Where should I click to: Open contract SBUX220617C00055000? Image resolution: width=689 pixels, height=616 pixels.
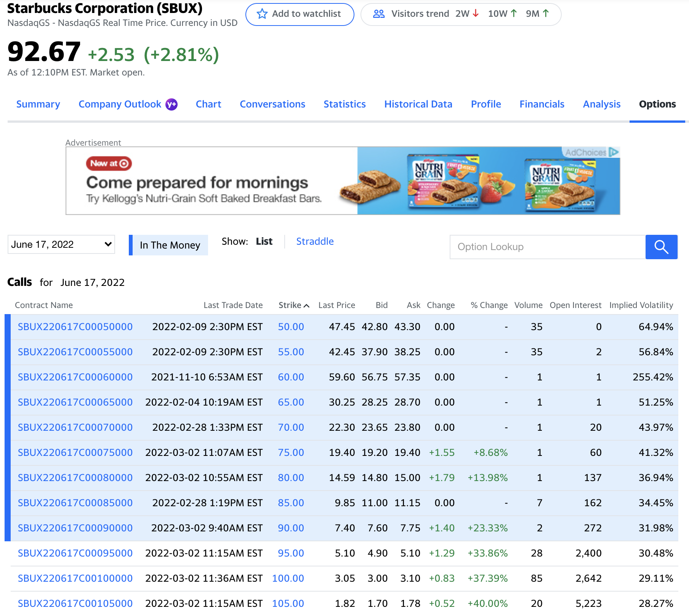(x=75, y=352)
